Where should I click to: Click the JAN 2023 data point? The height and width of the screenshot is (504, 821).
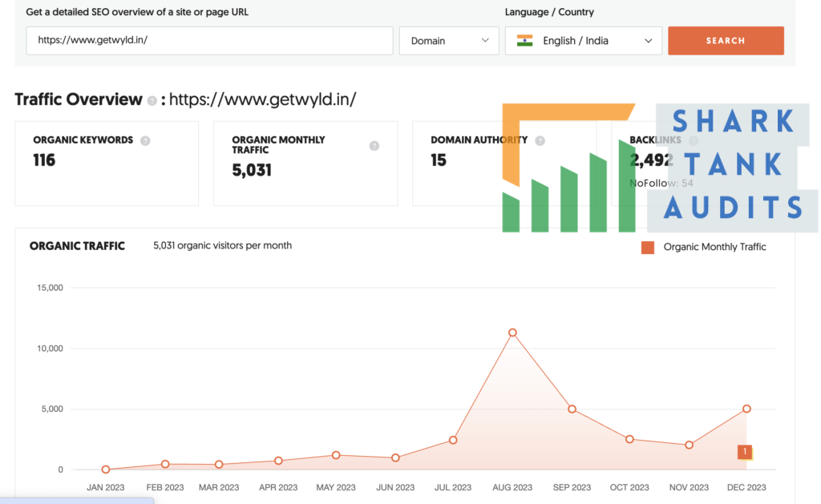click(x=106, y=470)
